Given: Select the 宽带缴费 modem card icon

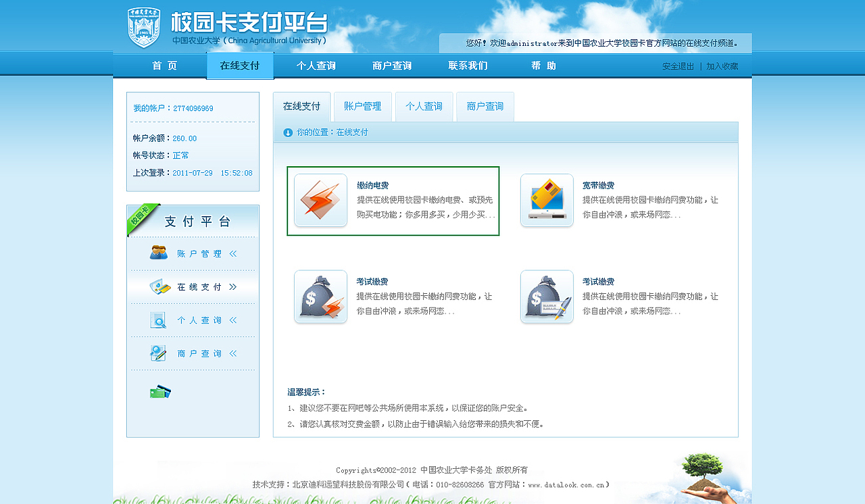Looking at the screenshot, I should [547, 200].
